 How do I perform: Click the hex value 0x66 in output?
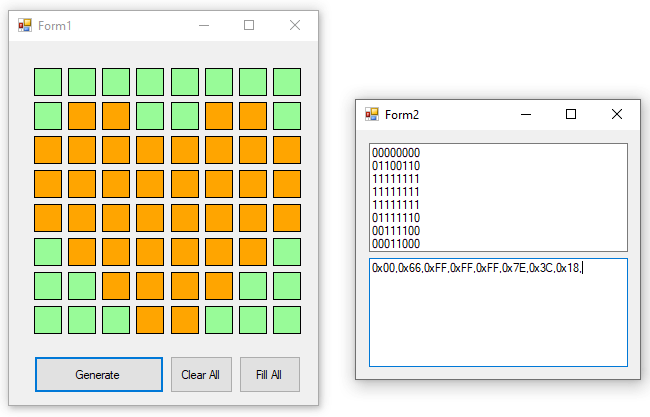pyautogui.click(x=409, y=268)
